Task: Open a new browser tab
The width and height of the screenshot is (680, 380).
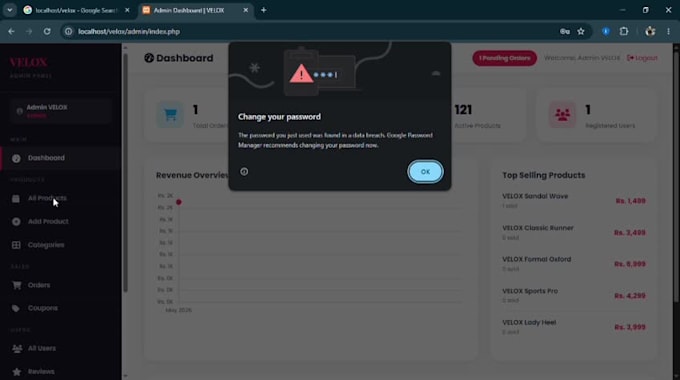Action: (x=264, y=10)
